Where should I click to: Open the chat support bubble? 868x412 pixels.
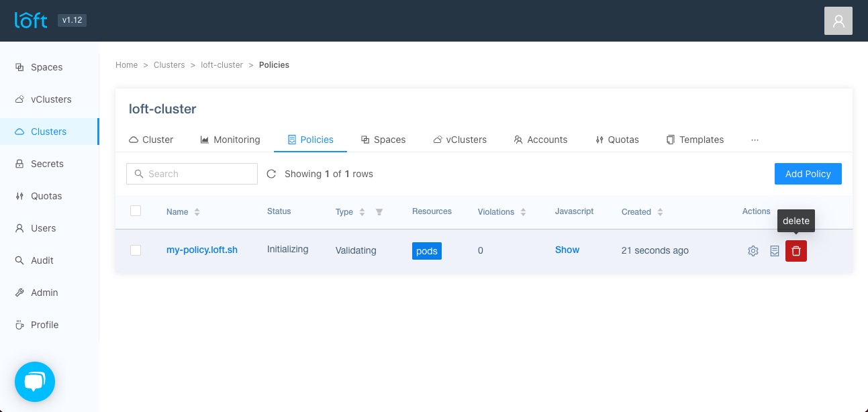point(35,382)
